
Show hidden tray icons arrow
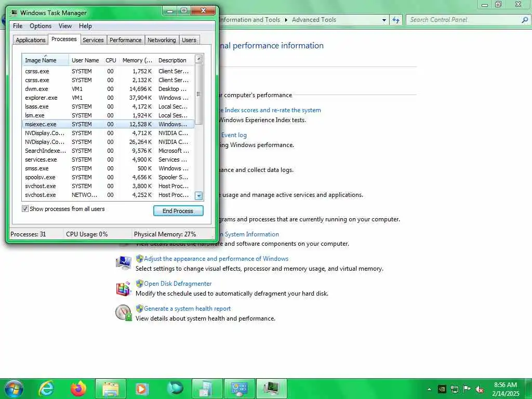tap(429, 389)
